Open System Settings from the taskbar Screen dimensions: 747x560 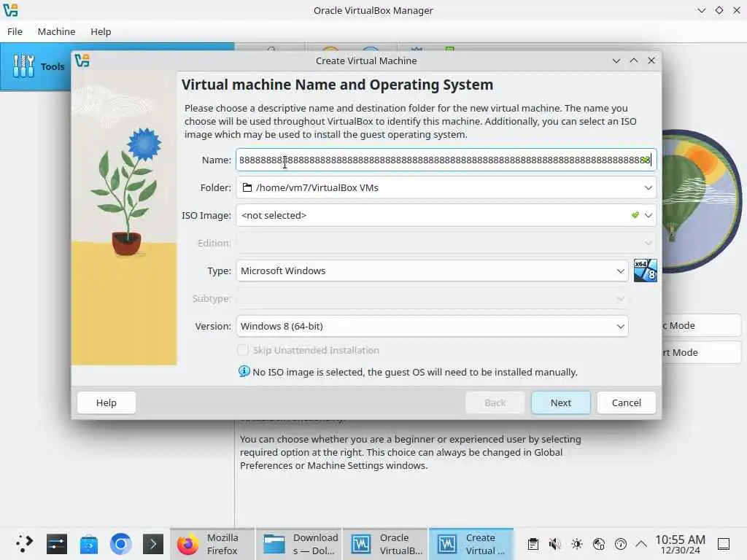(57, 544)
